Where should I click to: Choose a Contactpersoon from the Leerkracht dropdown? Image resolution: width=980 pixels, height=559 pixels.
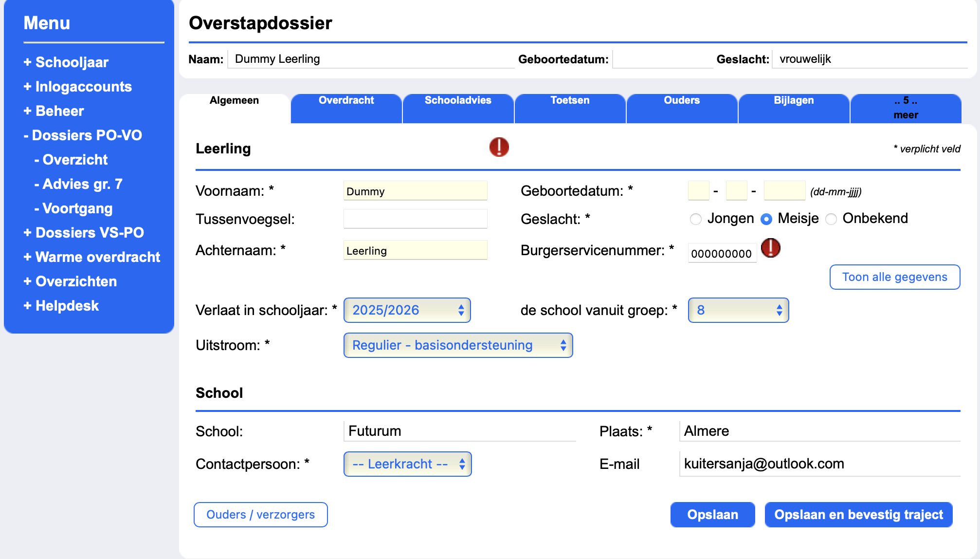(x=407, y=464)
